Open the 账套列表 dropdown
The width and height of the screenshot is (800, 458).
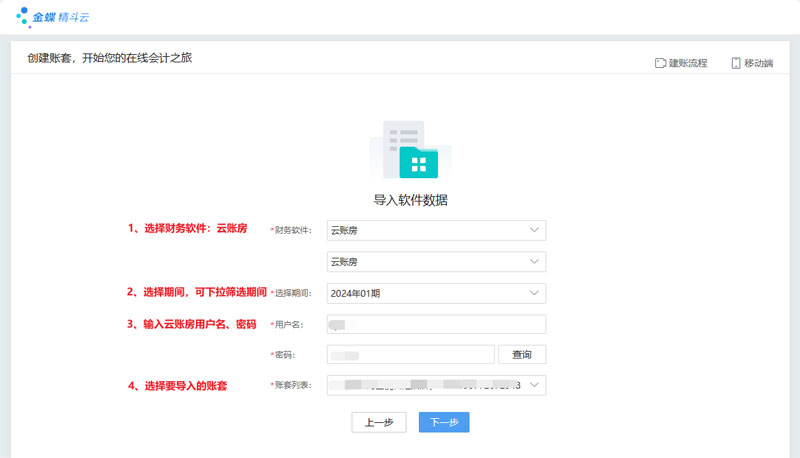[x=436, y=385]
